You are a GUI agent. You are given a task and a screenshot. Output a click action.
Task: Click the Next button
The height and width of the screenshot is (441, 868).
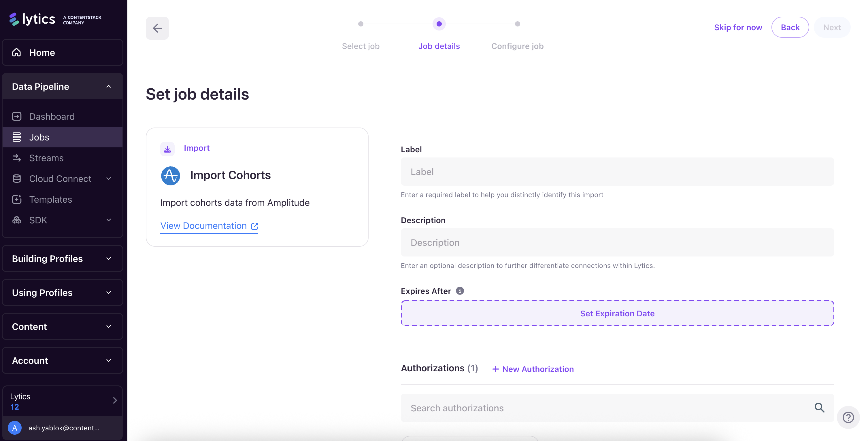click(832, 27)
